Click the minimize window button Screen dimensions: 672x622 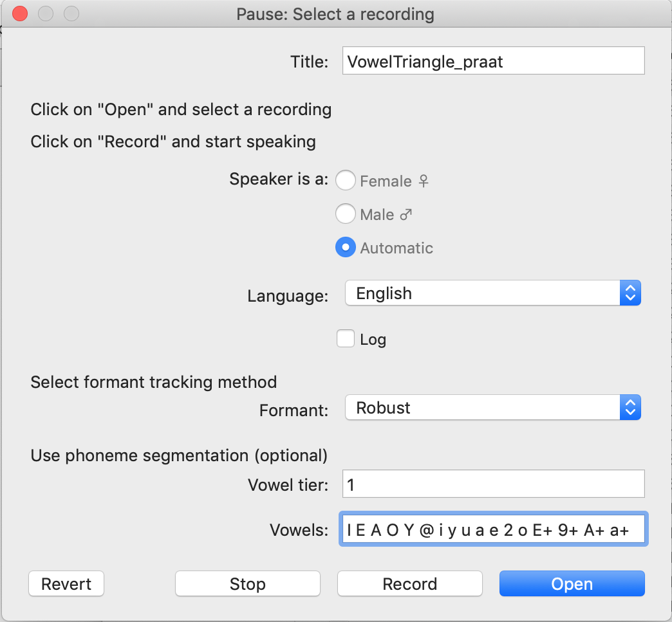pyautogui.click(x=46, y=14)
